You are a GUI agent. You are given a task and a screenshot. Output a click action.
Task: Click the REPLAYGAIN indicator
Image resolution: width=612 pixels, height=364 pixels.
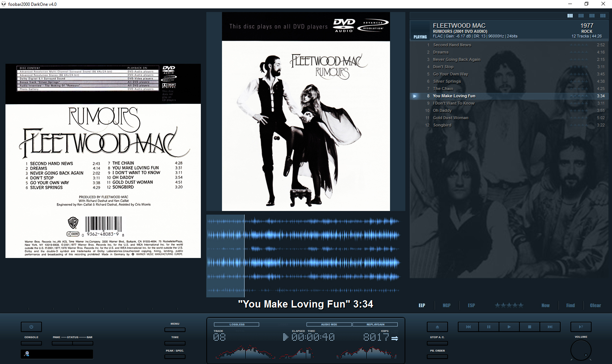(375, 324)
